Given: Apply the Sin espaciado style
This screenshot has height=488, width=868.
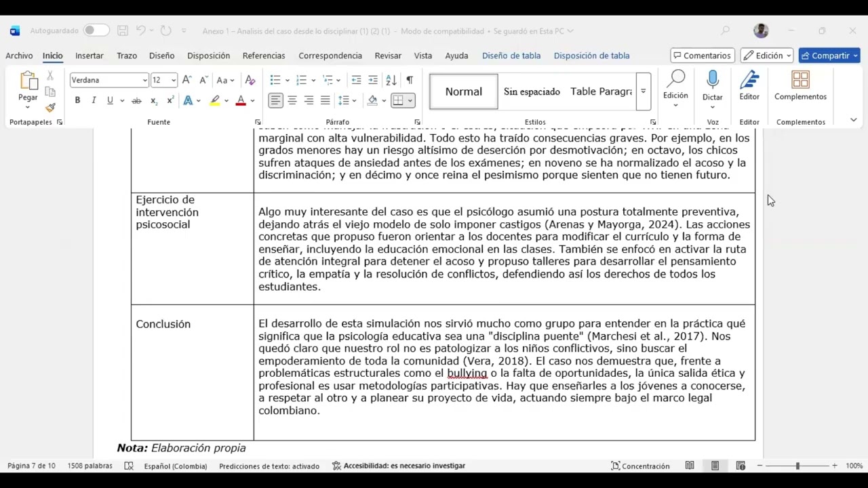Looking at the screenshot, I should 532,91.
